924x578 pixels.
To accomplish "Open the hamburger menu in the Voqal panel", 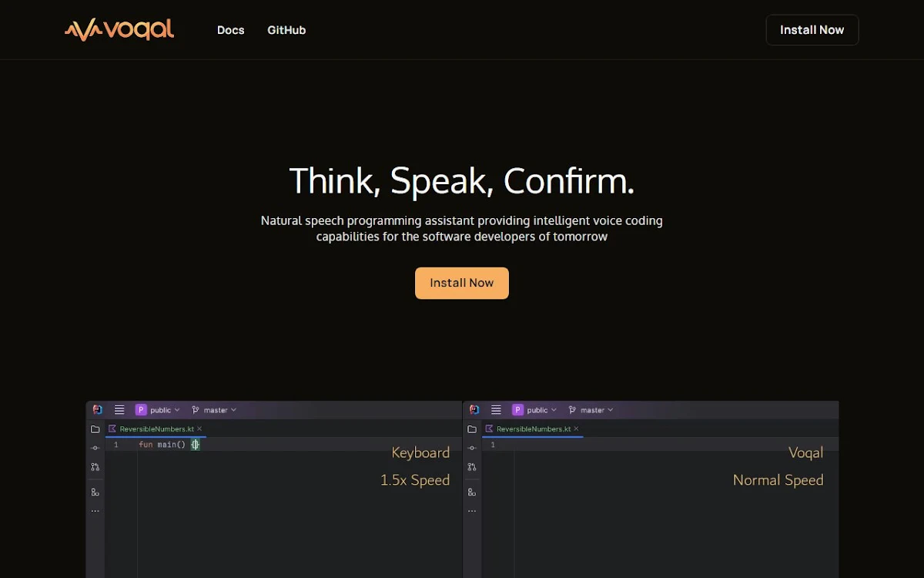I will (x=496, y=410).
